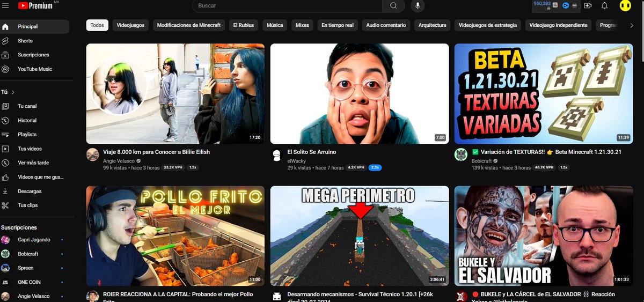Open title Viaje 8.000 km para Conocer a Billie Eilish
644x302 pixels.
[156, 152]
